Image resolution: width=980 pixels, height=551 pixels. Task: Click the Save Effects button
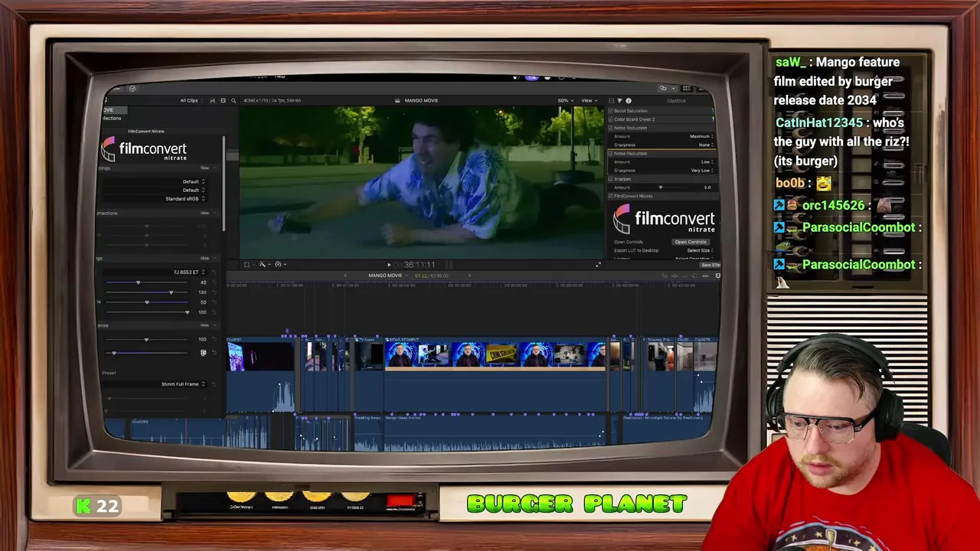click(710, 265)
